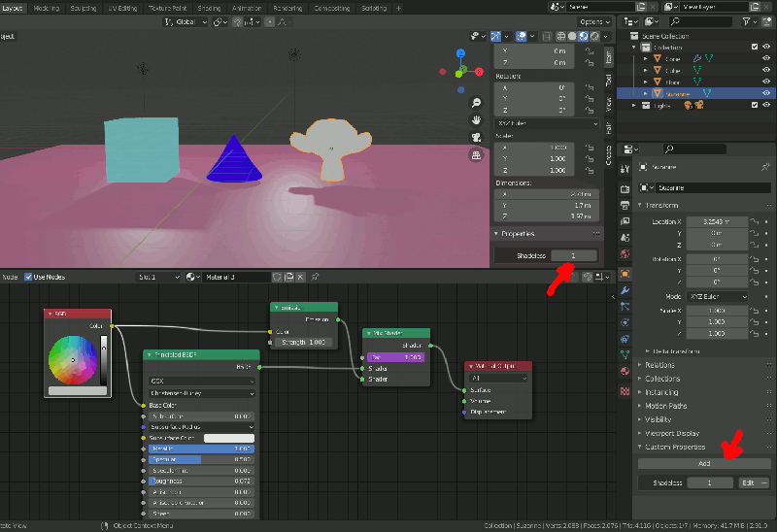Viewport: 777px width, 532px height.
Task: Select material preview viewport shading
Action: pos(584,36)
